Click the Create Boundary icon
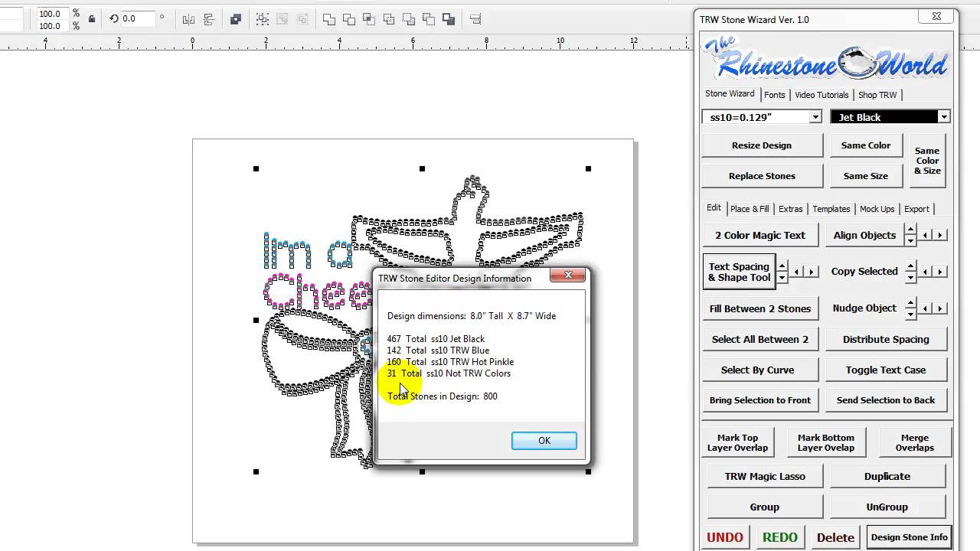 tap(449, 19)
